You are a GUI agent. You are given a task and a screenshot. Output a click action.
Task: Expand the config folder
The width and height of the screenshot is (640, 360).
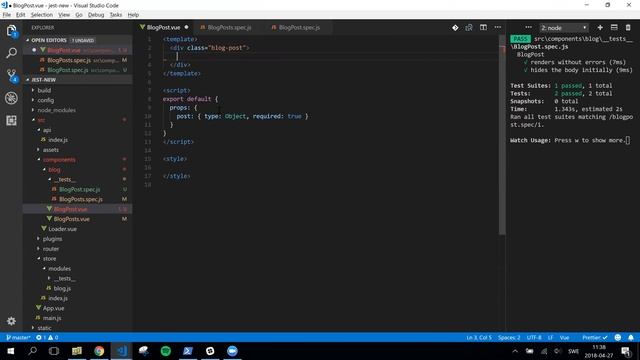pyautogui.click(x=45, y=100)
